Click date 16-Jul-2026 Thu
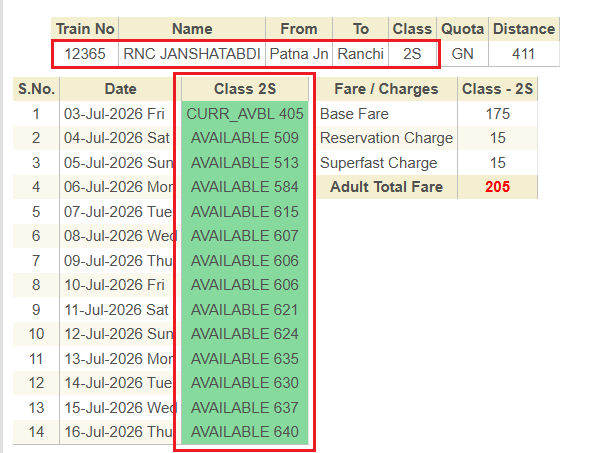The width and height of the screenshot is (612, 453). coord(119,432)
